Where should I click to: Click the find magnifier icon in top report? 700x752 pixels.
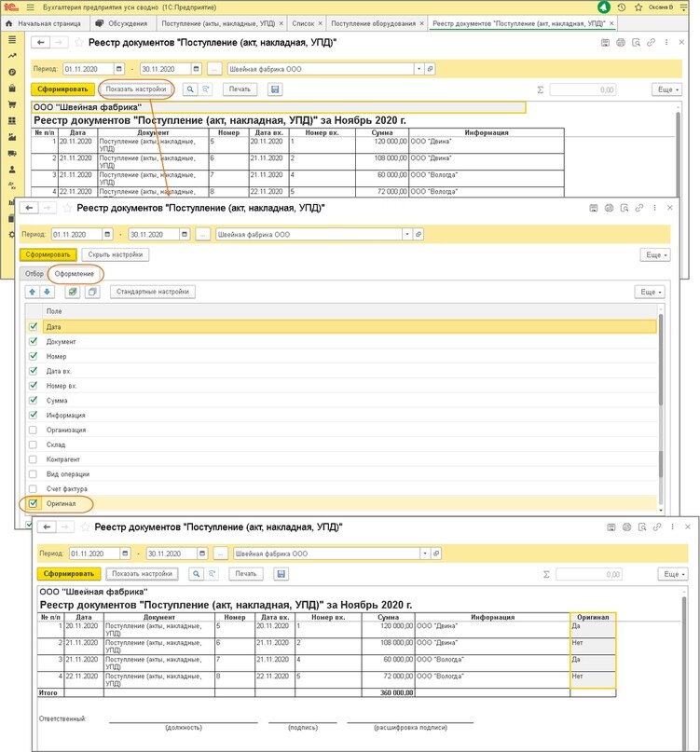tap(190, 89)
